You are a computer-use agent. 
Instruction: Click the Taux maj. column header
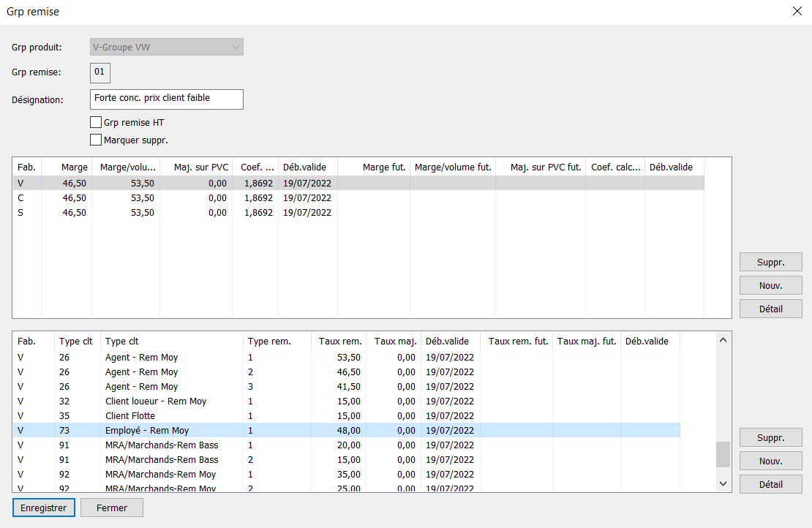point(394,341)
